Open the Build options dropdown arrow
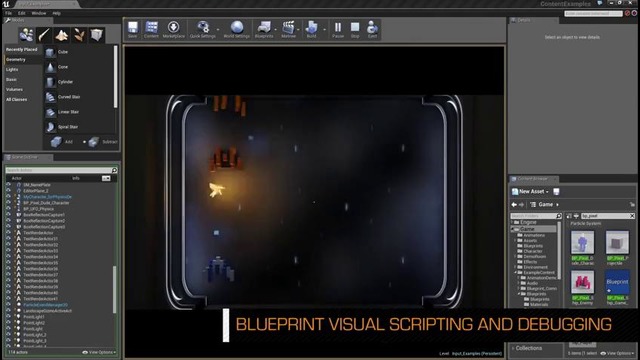 (324, 29)
